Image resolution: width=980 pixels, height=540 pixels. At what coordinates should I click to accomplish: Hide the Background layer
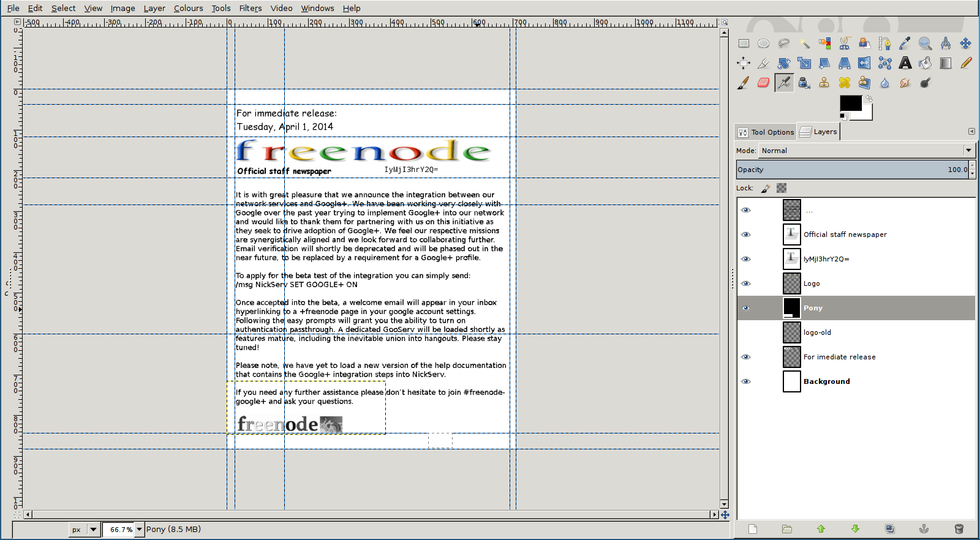click(x=745, y=381)
